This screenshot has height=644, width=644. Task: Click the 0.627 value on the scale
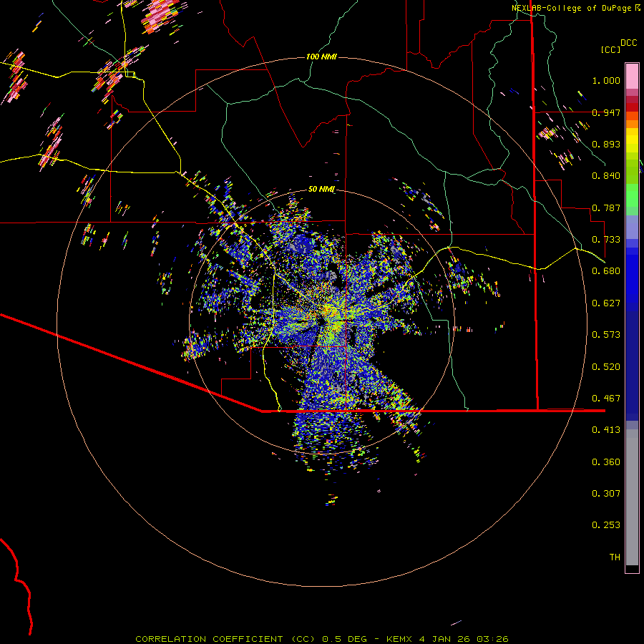pyautogui.click(x=606, y=303)
